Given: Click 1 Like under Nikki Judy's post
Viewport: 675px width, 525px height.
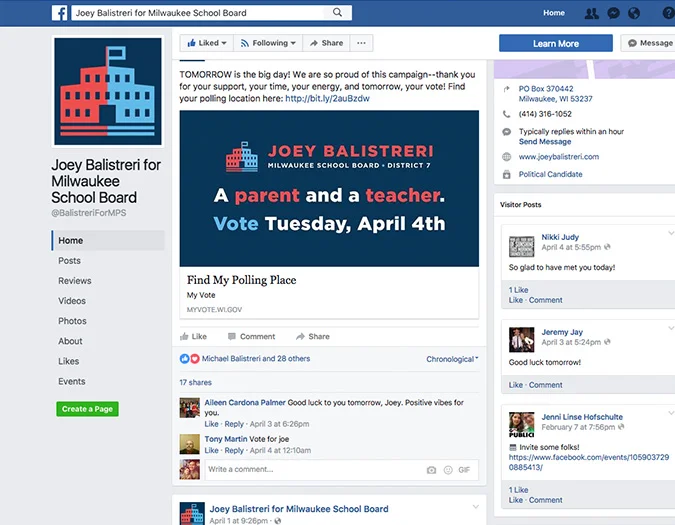Looking at the screenshot, I should coord(518,290).
